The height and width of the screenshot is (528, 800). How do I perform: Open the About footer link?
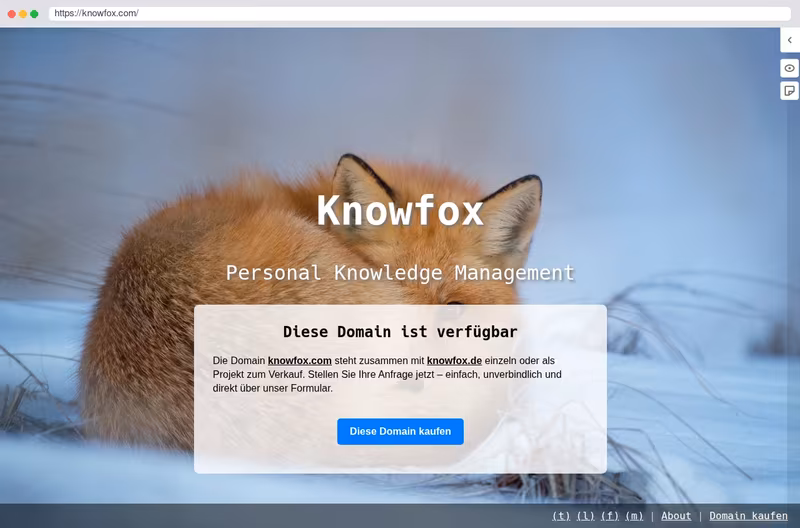point(676,516)
